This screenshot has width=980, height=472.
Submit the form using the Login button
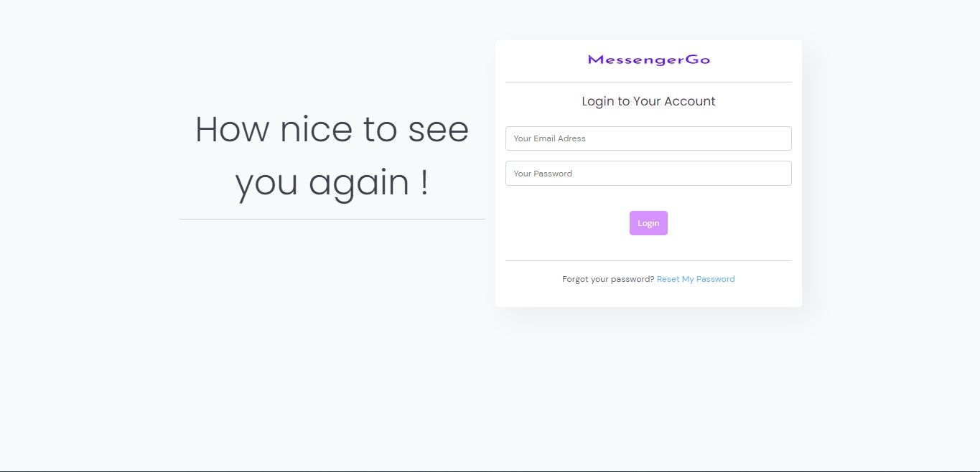[x=648, y=223]
